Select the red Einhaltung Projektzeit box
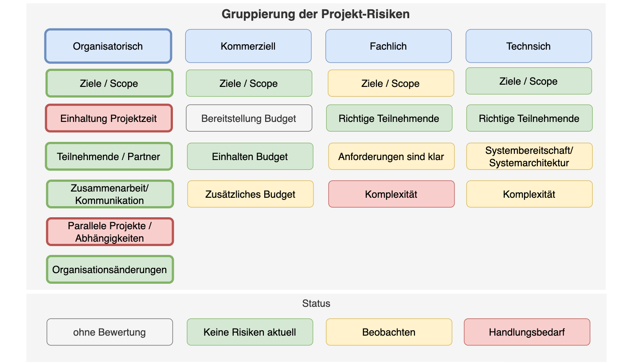 coord(109,118)
